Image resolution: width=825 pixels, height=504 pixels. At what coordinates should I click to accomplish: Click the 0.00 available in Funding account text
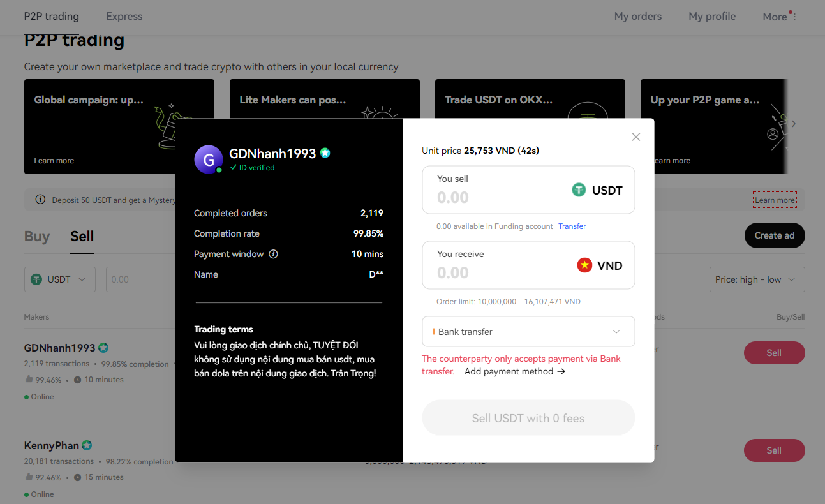[494, 226]
